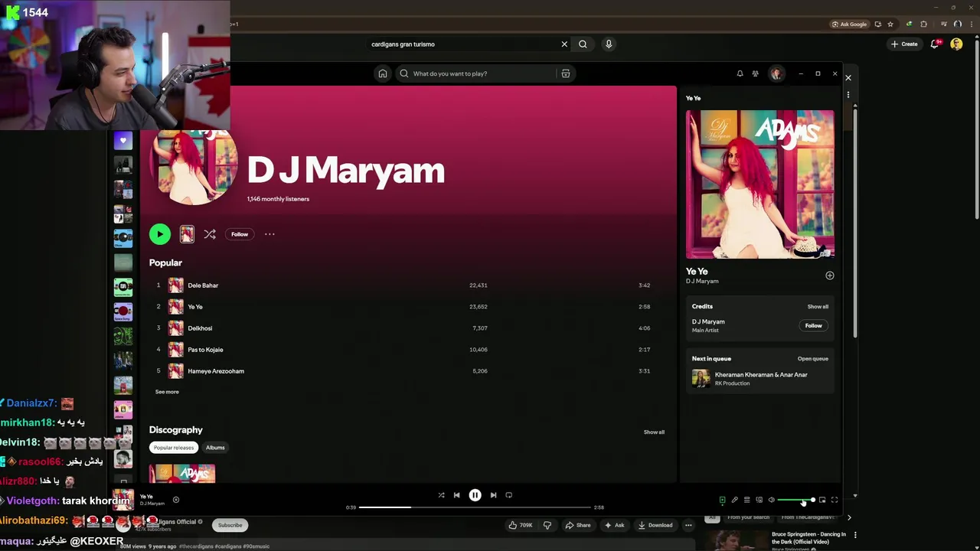Mute Spotify volume speaker icon
Image resolution: width=980 pixels, height=551 pixels.
[771, 500]
